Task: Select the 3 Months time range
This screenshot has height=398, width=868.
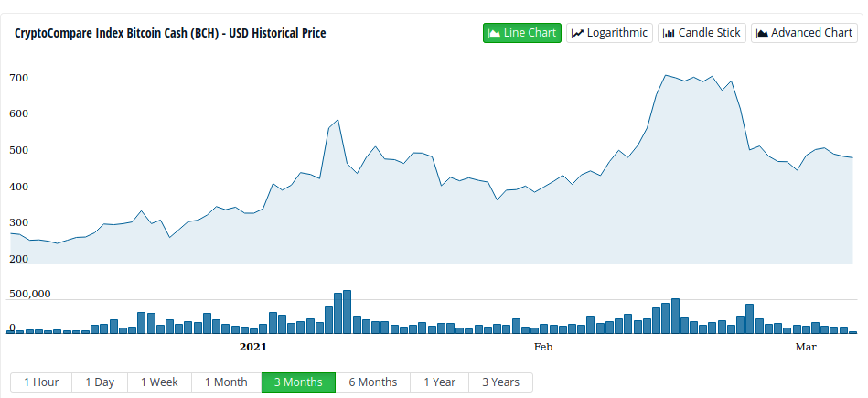Action: (x=298, y=382)
